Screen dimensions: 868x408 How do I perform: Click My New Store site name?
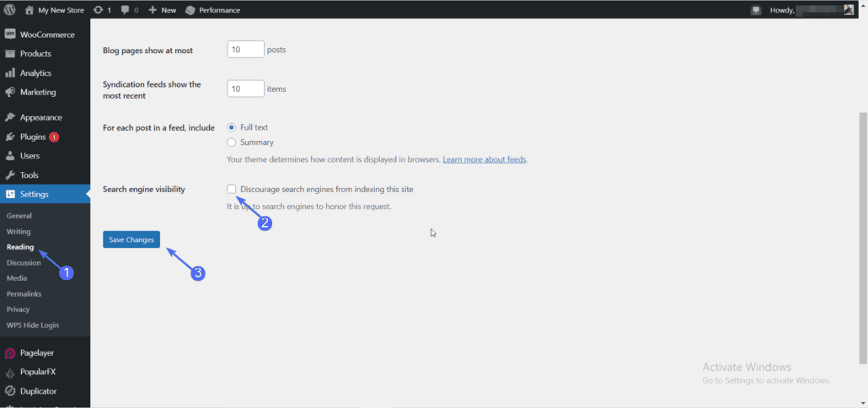[61, 10]
